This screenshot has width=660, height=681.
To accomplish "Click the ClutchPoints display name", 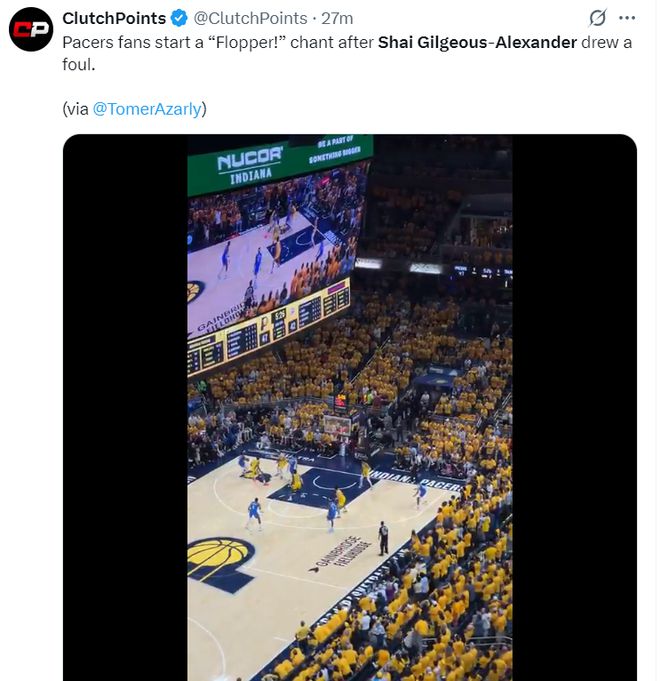I will (x=114, y=18).
